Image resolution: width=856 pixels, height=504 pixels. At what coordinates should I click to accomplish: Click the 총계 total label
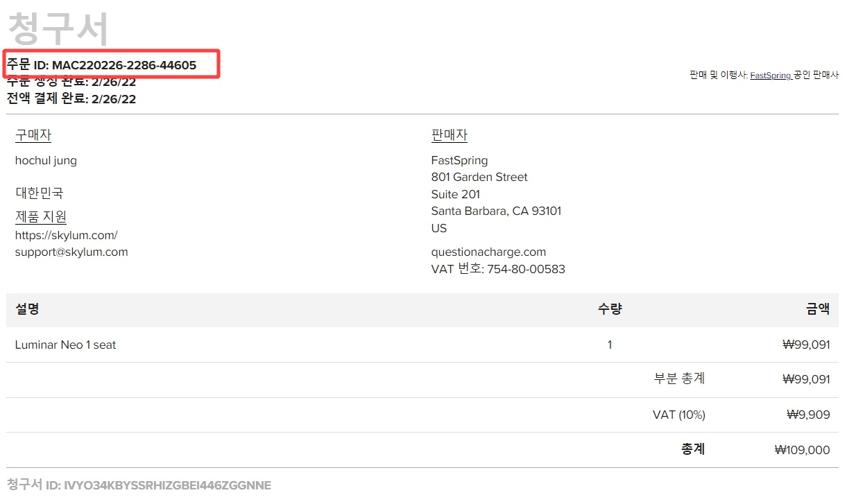693,449
